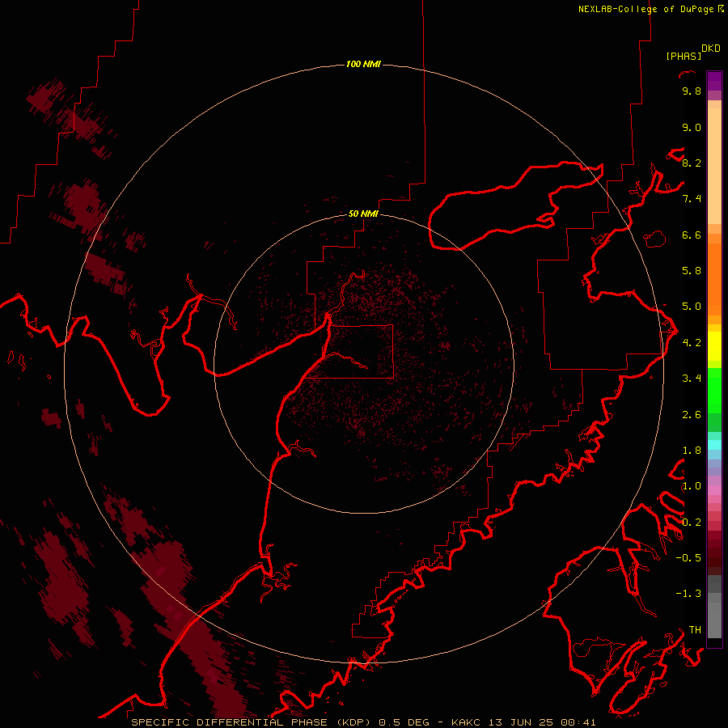728x728 pixels.
Task: Click the KAKC radar site identifier
Action: coord(467,722)
